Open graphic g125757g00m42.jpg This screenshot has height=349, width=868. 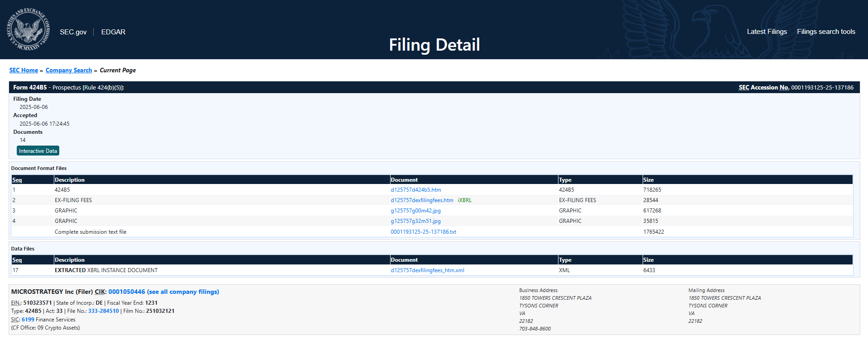[415, 211]
